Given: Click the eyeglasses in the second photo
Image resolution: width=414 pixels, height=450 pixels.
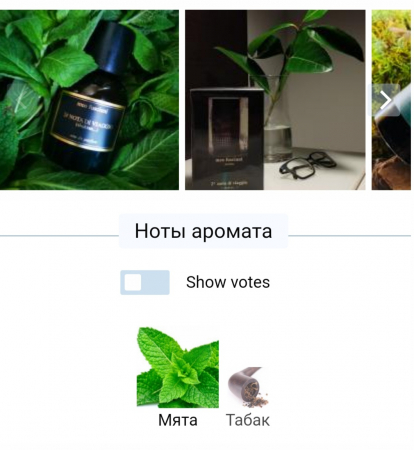Looking at the screenshot, I should click(307, 164).
